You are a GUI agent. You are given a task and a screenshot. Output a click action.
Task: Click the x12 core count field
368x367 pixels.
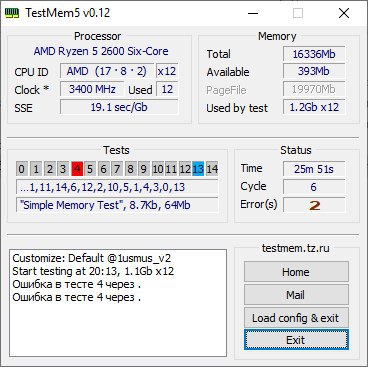(167, 71)
